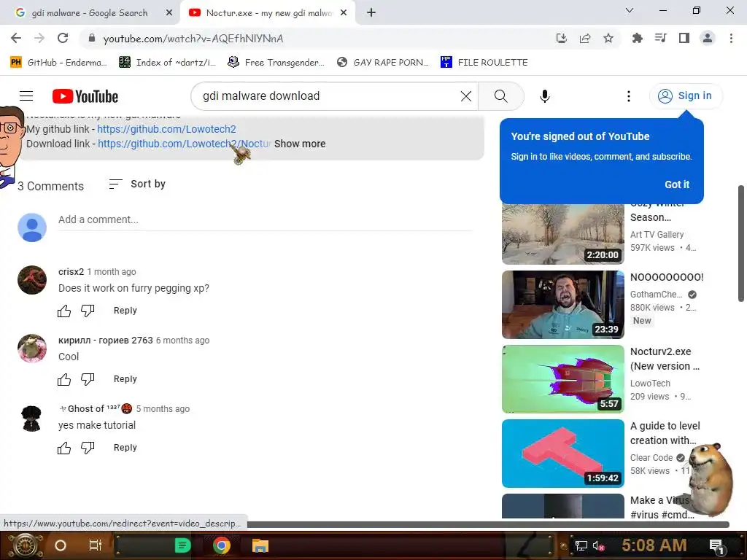Reply to the 'Cool' comment
The image size is (747, 560).
pyautogui.click(x=125, y=379)
